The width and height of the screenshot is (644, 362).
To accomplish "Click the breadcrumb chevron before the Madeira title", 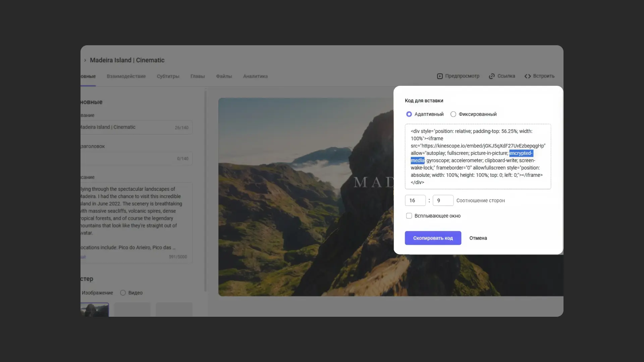I will pyautogui.click(x=85, y=60).
